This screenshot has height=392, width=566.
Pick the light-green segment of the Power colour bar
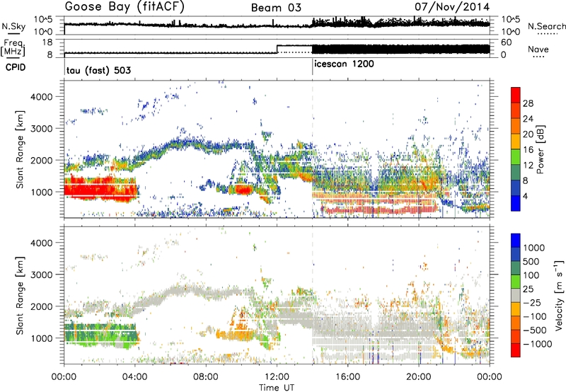tap(516, 156)
